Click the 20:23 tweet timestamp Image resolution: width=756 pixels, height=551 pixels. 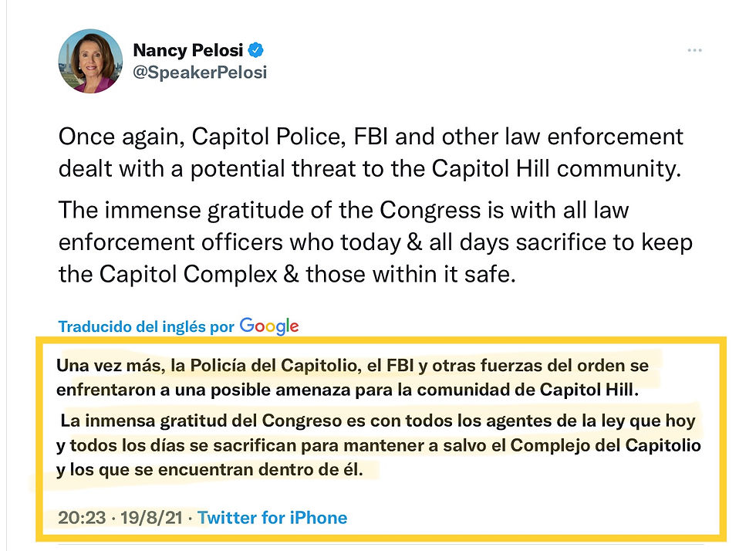(x=80, y=518)
